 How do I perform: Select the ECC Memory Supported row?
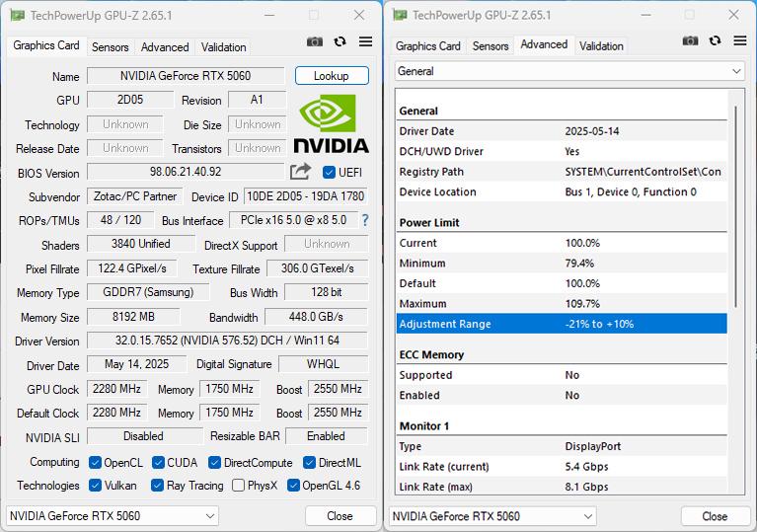click(562, 375)
